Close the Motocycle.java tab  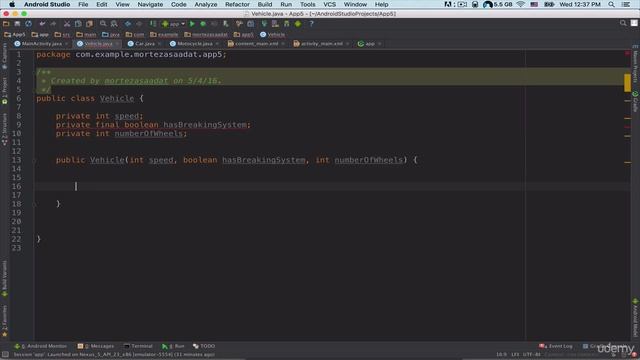pyautogui.click(x=218, y=44)
